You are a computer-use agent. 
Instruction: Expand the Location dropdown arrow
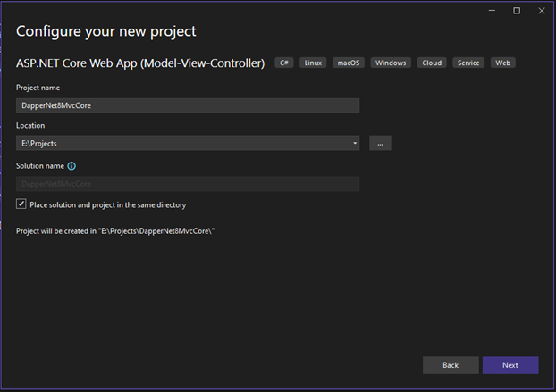click(355, 143)
